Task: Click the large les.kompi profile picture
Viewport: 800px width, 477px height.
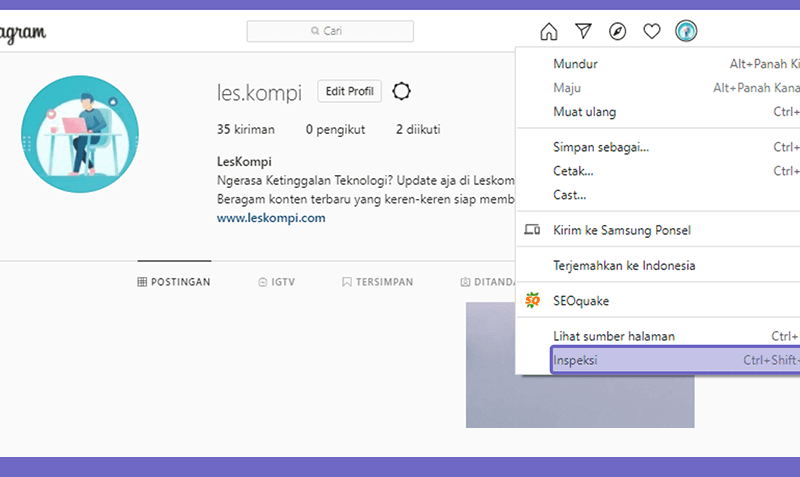Action: pyautogui.click(x=80, y=134)
